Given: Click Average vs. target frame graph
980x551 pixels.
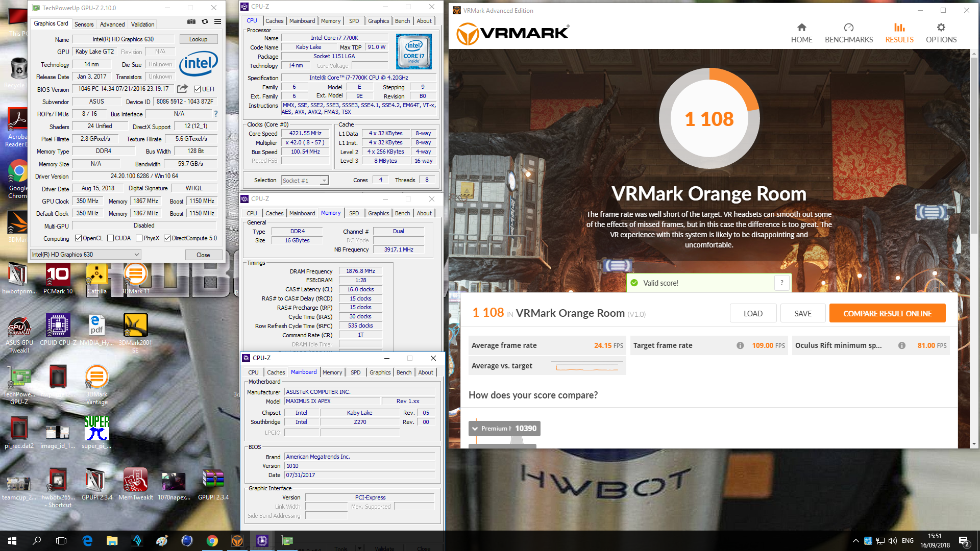Looking at the screenshot, I should 587,366.
